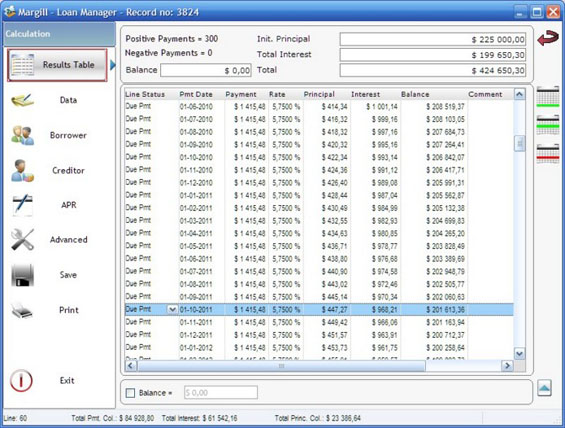This screenshot has height=428, width=565.
Task: Click the Total Interest status bar entry
Action: coord(199,418)
